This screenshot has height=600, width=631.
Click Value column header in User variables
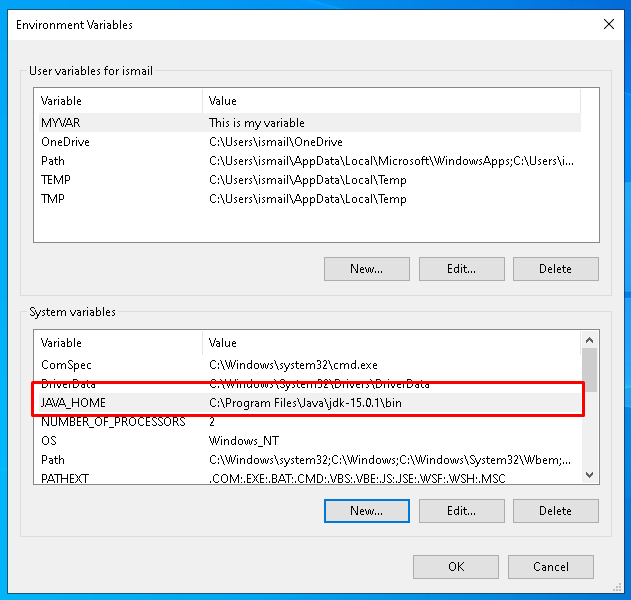tap(392, 101)
